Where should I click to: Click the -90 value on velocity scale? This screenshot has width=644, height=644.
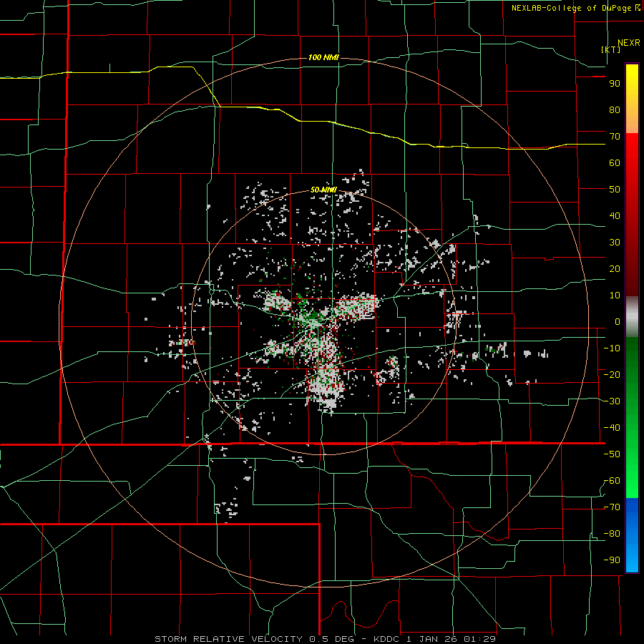click(x=612, y=560)
